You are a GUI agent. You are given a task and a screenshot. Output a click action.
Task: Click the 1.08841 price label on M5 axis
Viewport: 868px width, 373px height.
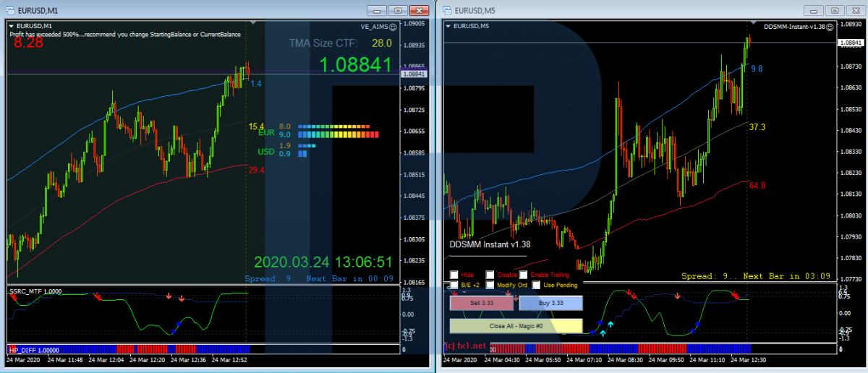850,43
